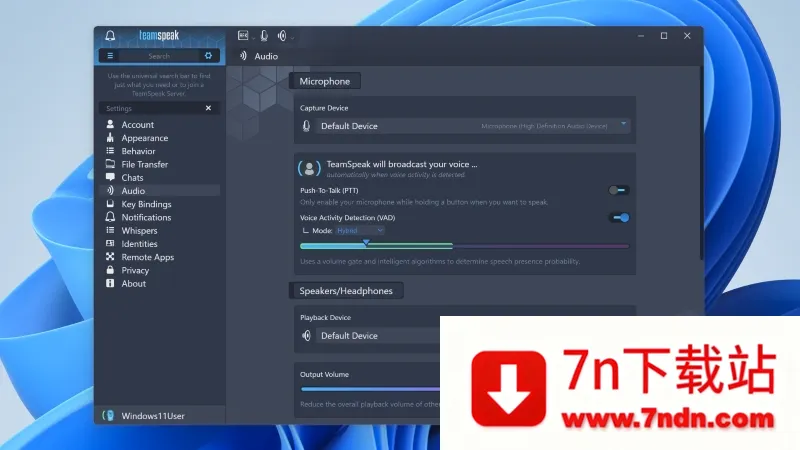Open Key Bindings settings
The height and width of the screenshot is (450, 800).
tap(159, 204)
